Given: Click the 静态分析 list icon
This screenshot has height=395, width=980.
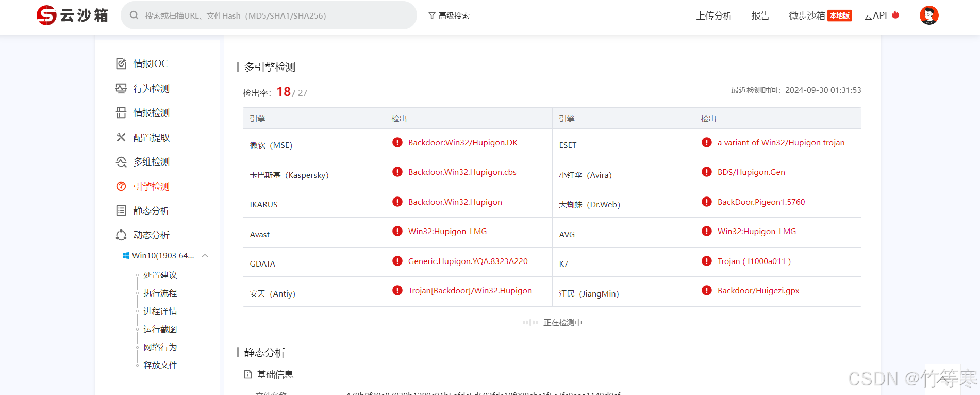Looking at the screenshot, I should pyautogui.click(x=121, y=210).
